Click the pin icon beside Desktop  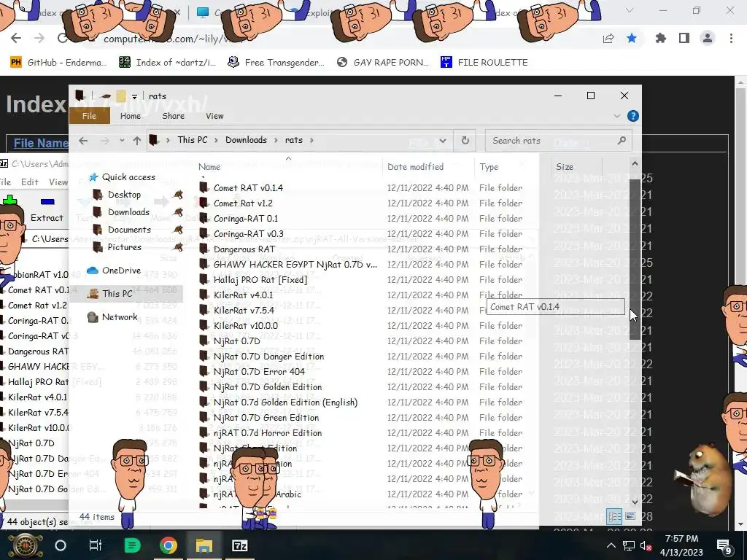(178, 194)
